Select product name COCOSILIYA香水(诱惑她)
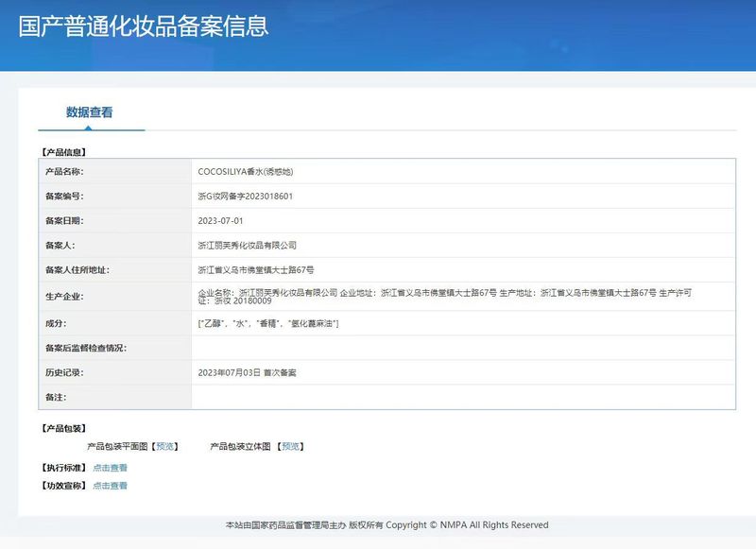The height and width of the screenshot is (549, 756). pyautogui.click(x=246, y=172)
